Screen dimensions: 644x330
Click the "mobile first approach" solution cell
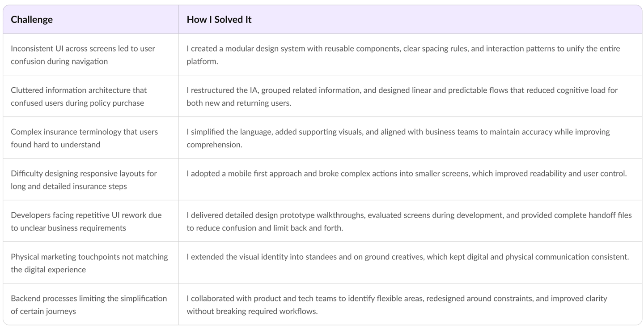coord(406,174)
